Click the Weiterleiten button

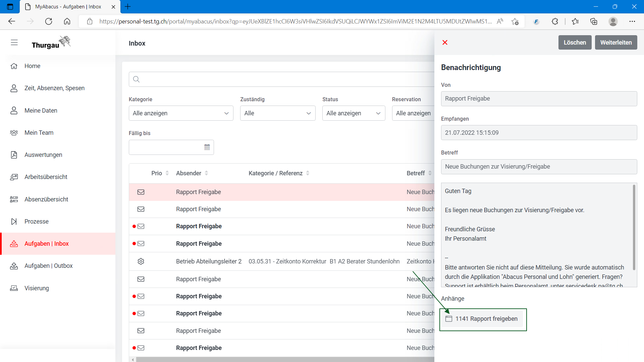616,43
